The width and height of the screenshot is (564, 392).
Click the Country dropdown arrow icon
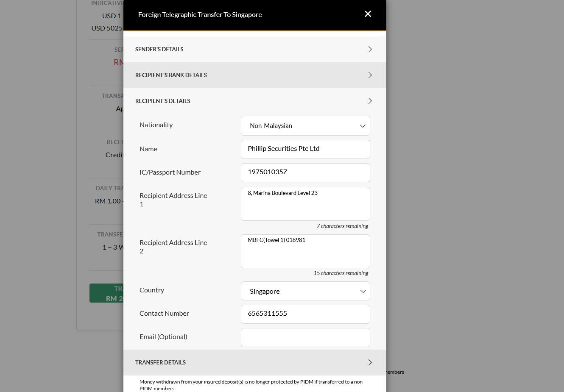pyautogui.click(x=363, y=291)
